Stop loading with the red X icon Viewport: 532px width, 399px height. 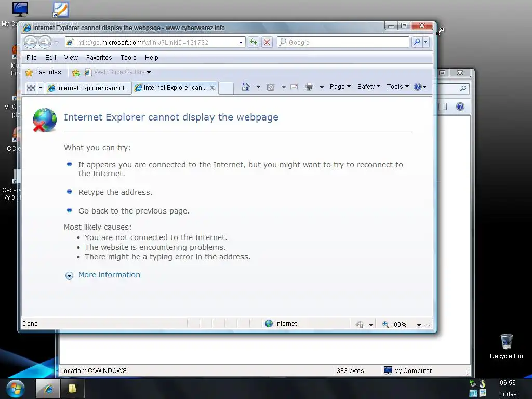(267, 42)
